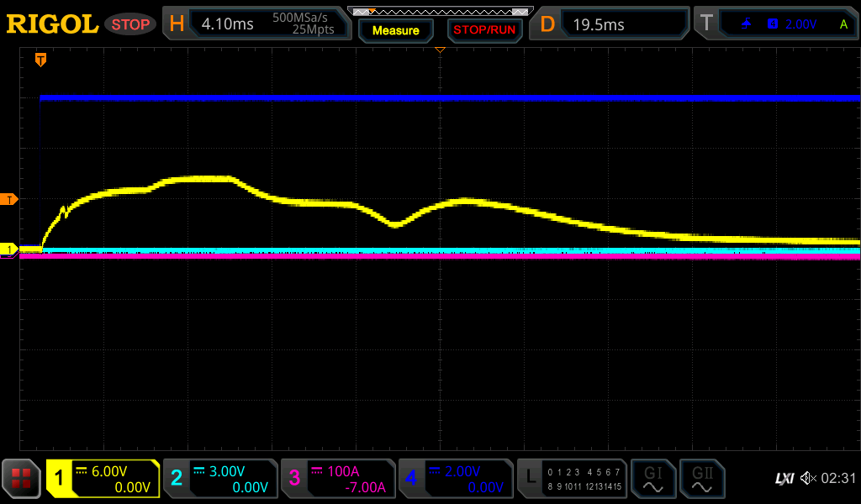Click the orange trigger level marker T

pyautogui.click(x=9, y=199)
